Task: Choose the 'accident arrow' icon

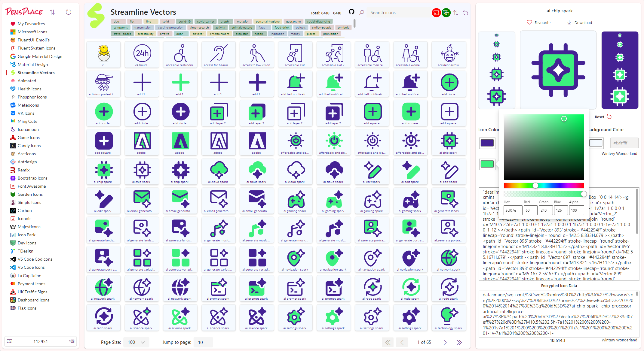Action: click(x=449, y=55)
